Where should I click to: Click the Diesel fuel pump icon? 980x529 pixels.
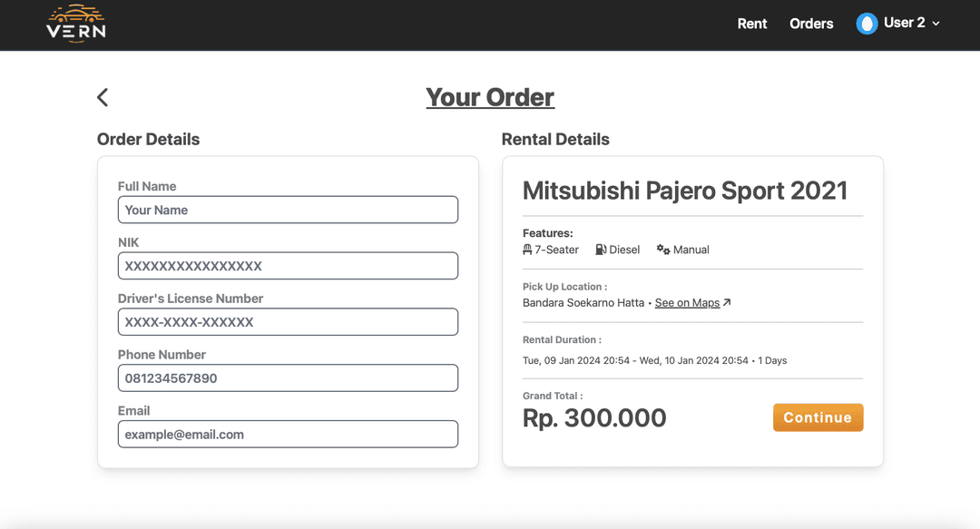coord(601,250)
